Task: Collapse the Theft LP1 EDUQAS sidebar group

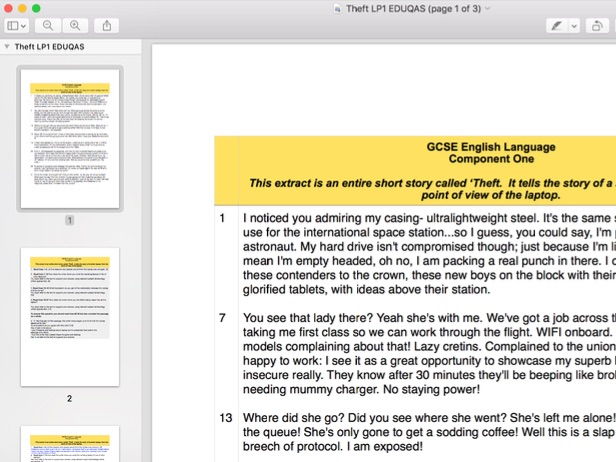Action: [7, 46]
